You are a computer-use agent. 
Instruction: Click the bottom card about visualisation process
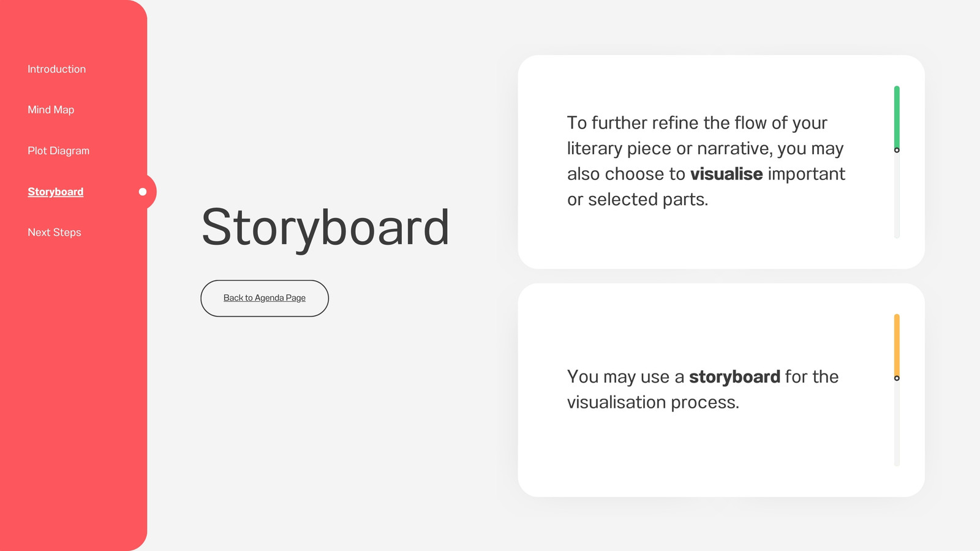coord(721,390)
